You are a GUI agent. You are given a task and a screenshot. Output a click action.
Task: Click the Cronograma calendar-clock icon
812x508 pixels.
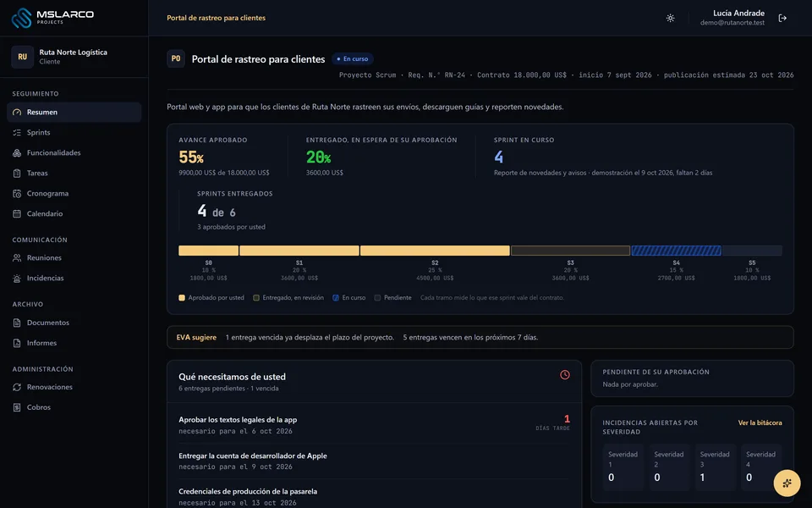(x=17, y=193)
